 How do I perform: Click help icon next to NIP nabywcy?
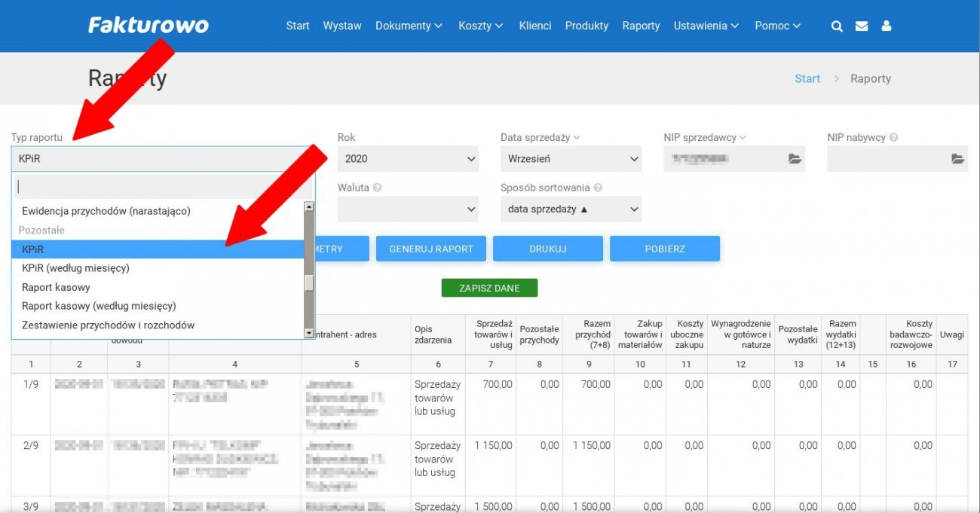point(893,138)
